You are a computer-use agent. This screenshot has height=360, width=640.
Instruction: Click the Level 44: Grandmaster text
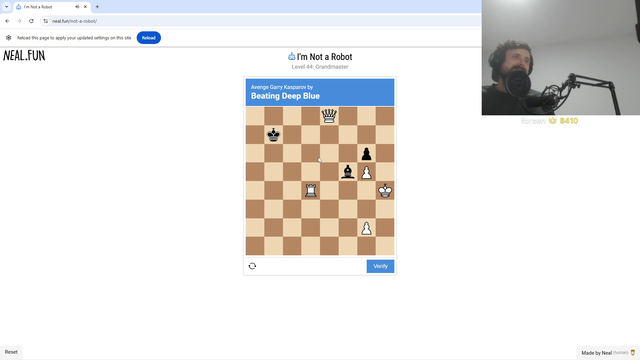[x=320, y=67]
